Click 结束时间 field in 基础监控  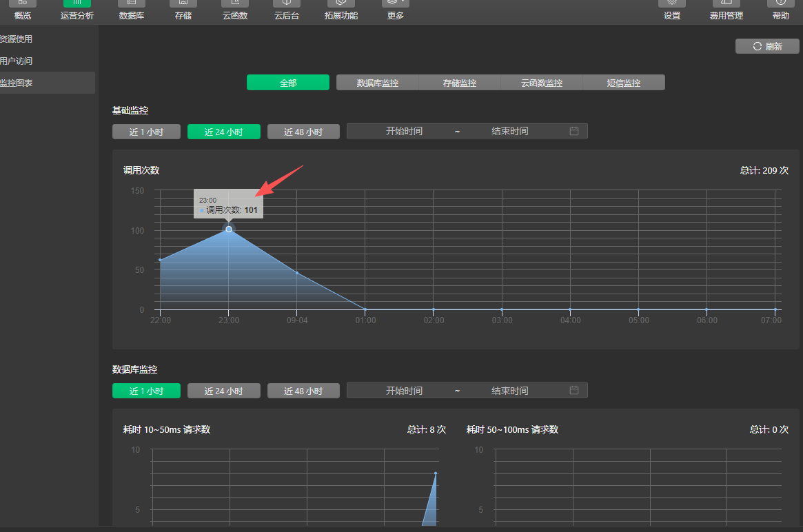tap(509, 131)
